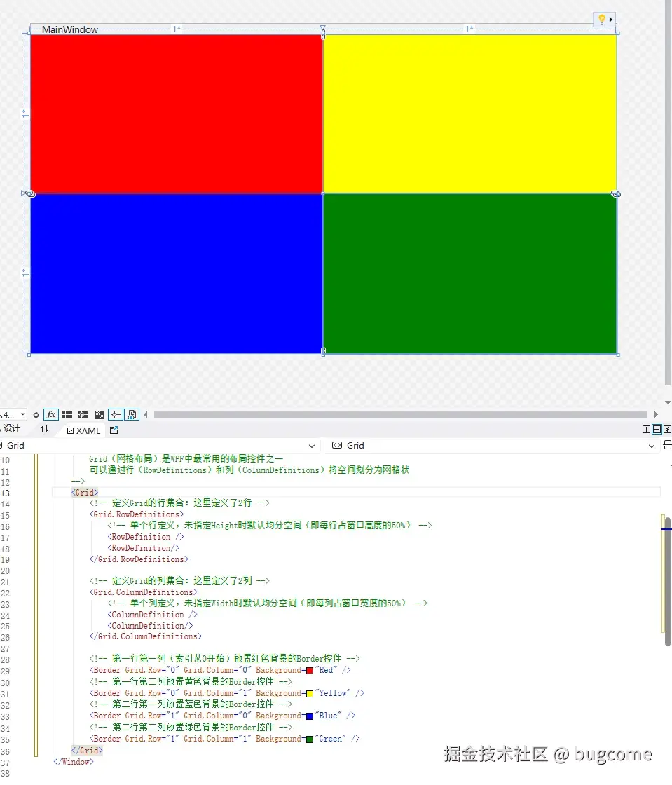672x785 pixels.
Task: Click the designer horizontal scrollbar thumb
Action: pyautogui.click(x=400, y=414)
